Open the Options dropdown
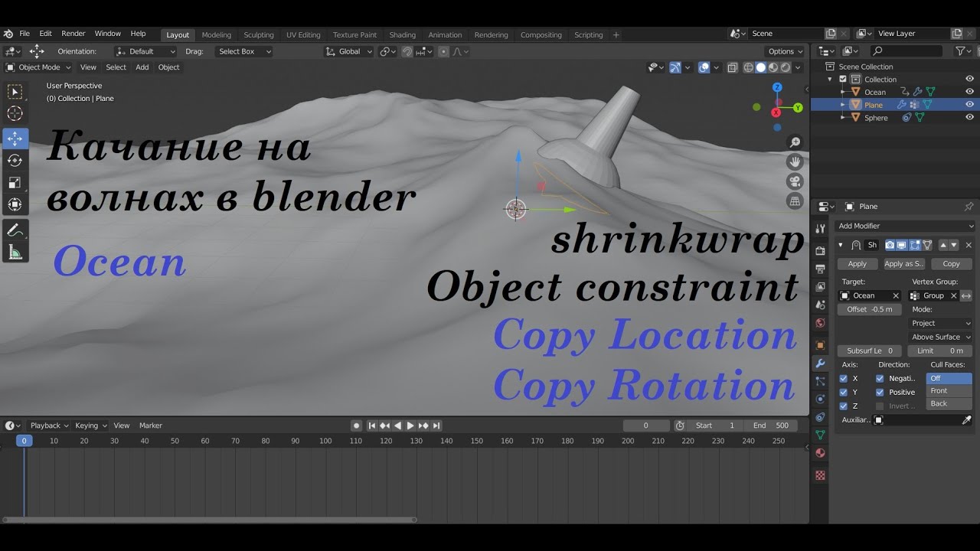Screen dimensions: 980x551 (785, 51)
